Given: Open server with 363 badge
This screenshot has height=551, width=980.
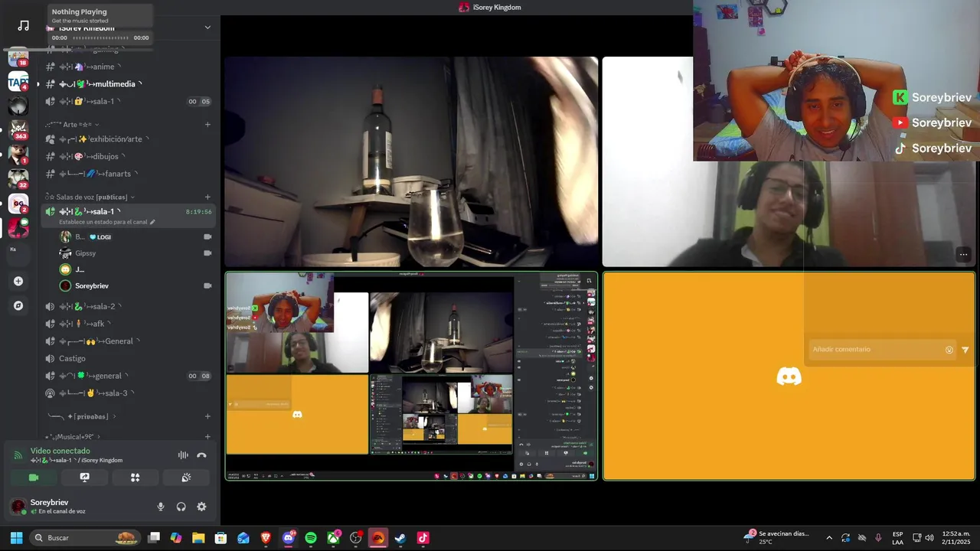Looking at the screenshot, I should 18,130.
